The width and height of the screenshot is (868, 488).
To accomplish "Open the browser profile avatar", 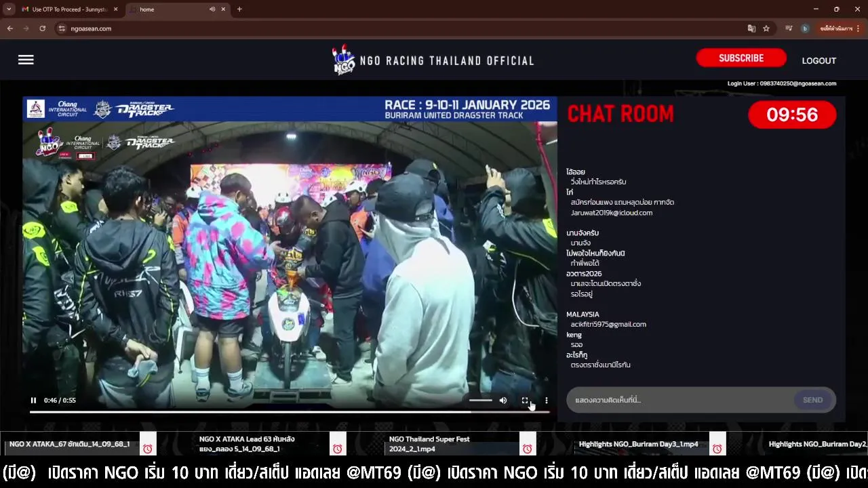I will click(805, 28).
